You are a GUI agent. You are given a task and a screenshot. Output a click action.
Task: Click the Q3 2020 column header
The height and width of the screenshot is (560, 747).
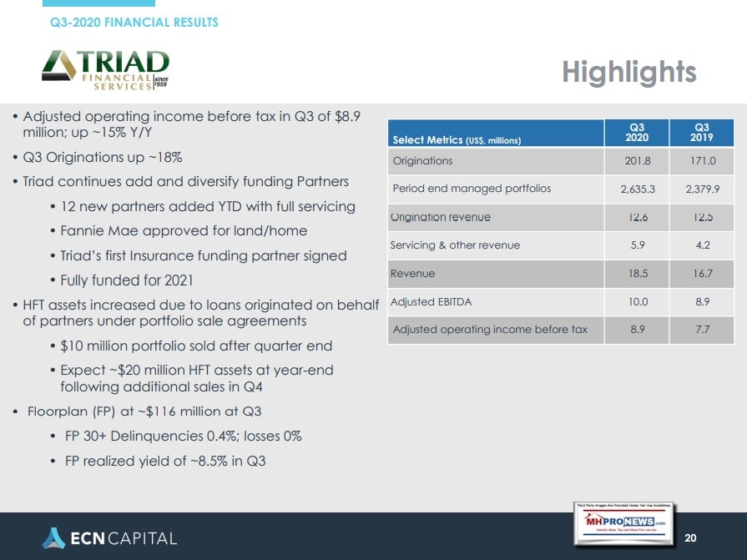[636, 133]
